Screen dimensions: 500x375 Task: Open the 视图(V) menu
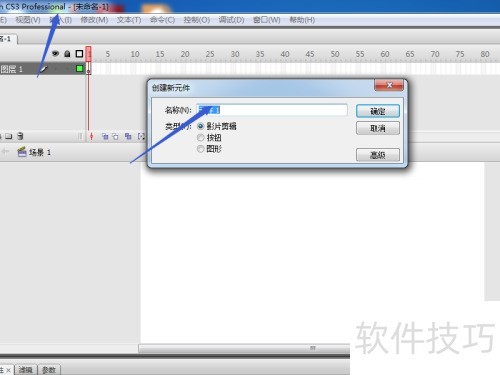point(28,20)
